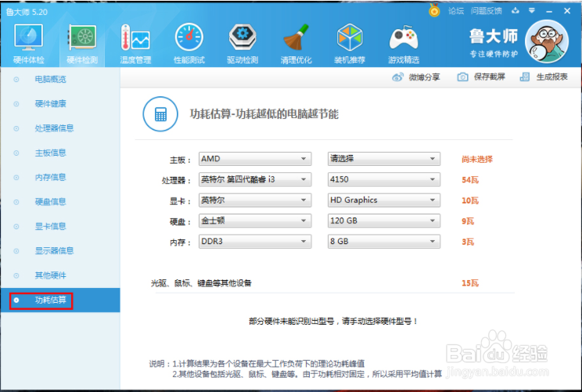Open 温度管理 temperature management icon
The height and width of the screenshot is (392, 582).
pyautogui.click(x=135, y=38)
